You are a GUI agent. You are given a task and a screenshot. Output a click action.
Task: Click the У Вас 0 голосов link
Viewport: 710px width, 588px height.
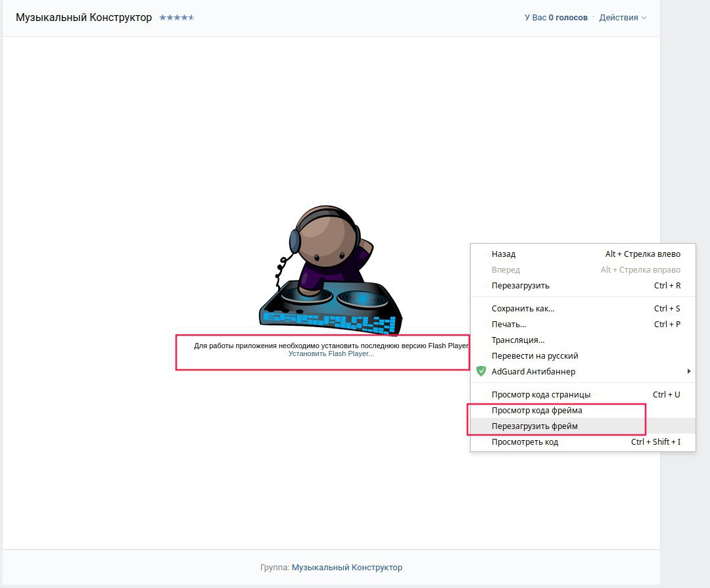click(x=556, y=18)
